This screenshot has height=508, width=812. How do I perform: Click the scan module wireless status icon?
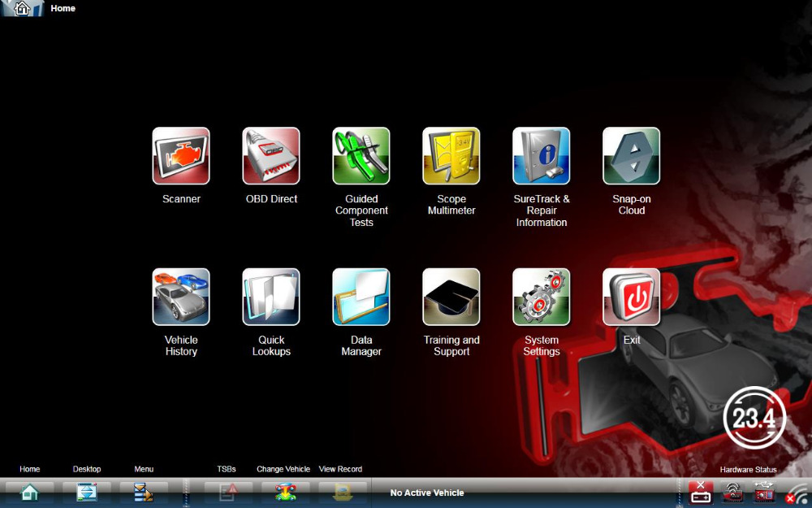[732, 493]
